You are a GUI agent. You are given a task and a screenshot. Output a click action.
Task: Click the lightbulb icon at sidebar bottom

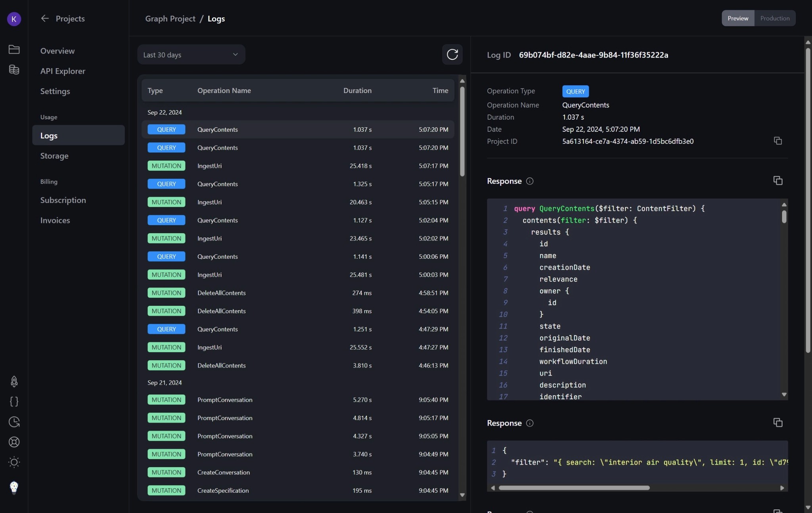click(x=14, y=487)
